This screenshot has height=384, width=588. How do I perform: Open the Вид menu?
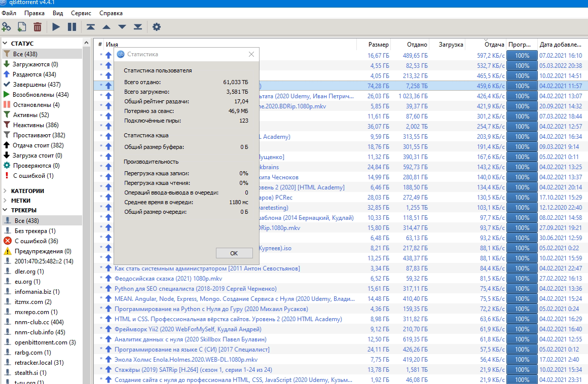point(58,13)
